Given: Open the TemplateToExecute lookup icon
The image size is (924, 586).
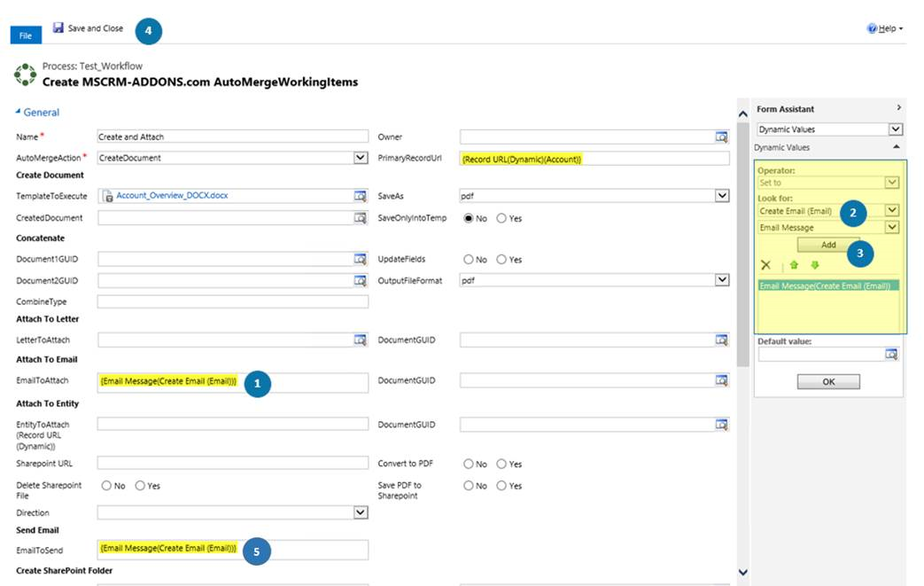Looking at the screenshot, I should pos(361,196).
